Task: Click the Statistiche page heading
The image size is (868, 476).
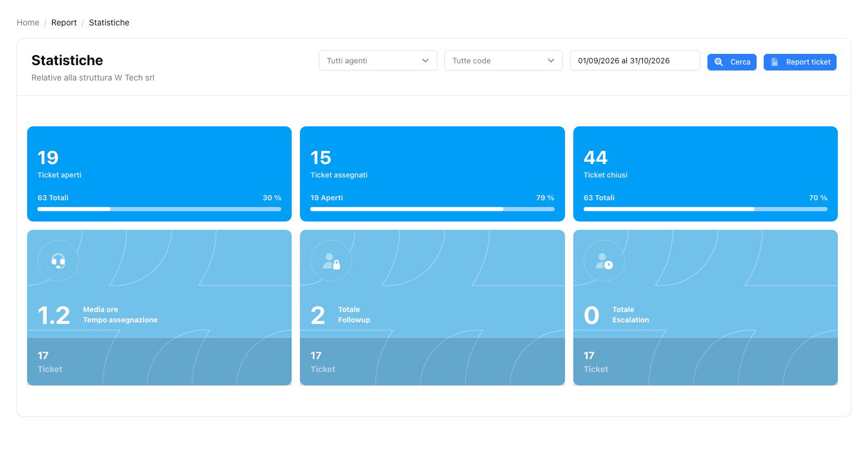Action: [x=67, y=60]
